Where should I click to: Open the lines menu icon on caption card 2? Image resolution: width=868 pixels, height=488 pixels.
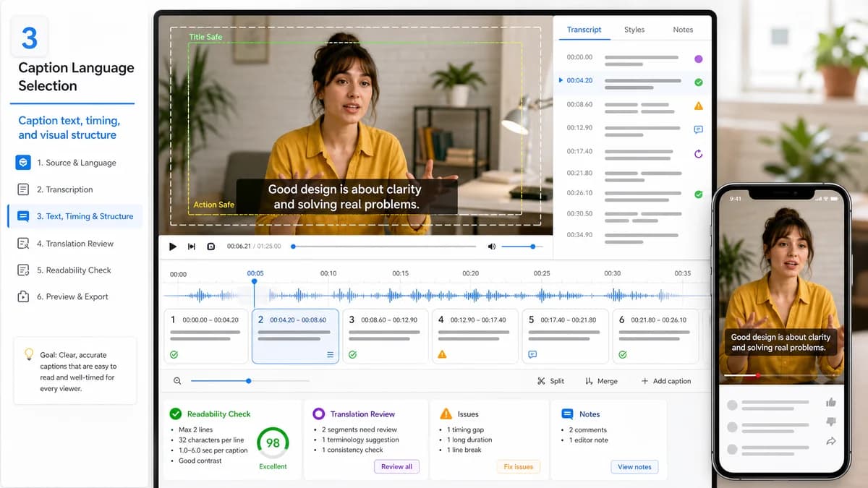coord(331,355)
